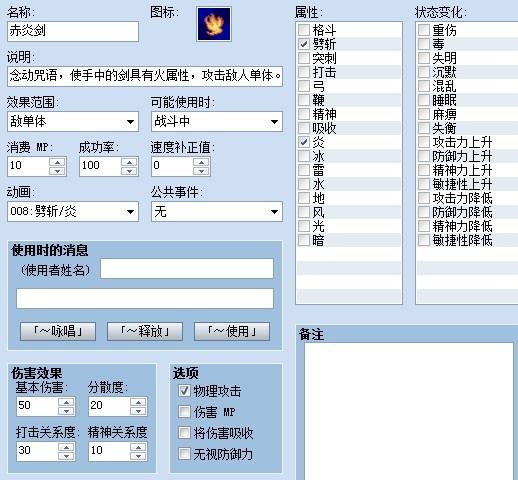The width and height of the screenshot is (518, 480).
Task: Click the 「～咏唱」 button
Action: (x=58, y=331)
